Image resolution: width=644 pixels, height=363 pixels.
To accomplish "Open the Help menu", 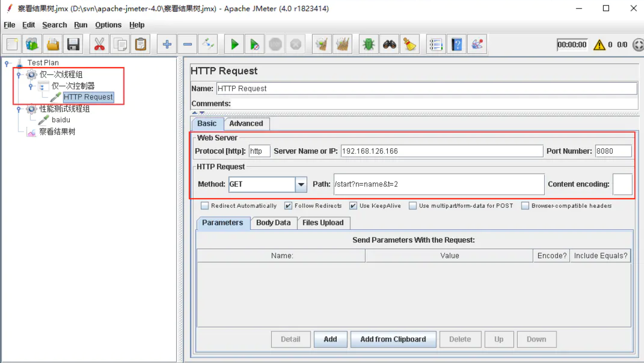I will point(137,25).
